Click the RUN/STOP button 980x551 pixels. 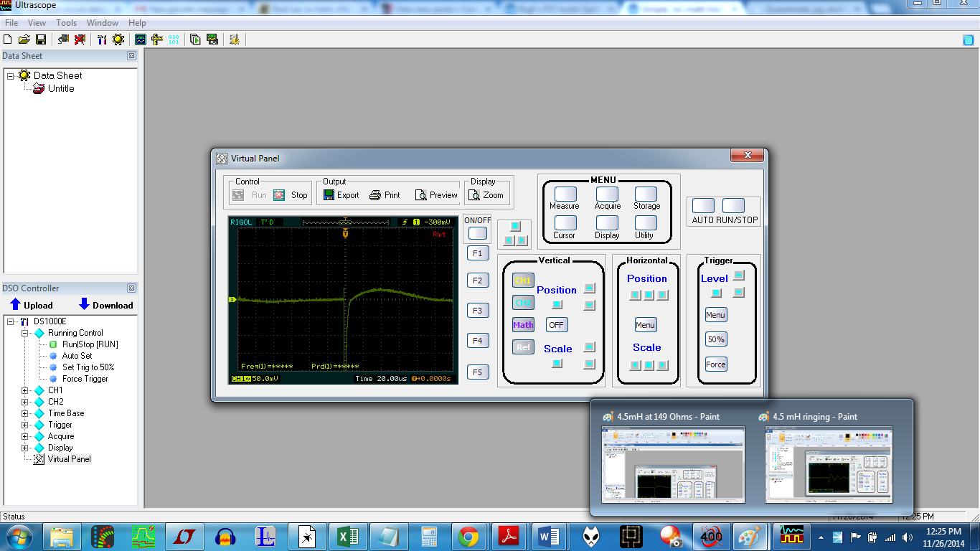point(734,206)
